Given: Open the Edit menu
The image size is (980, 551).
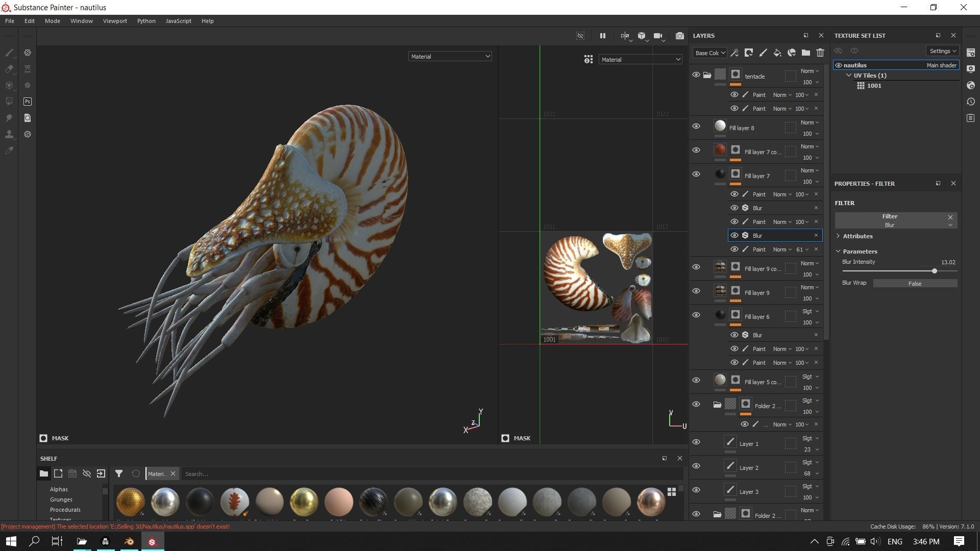Looking at the screenshot, I should coord(30,21).
